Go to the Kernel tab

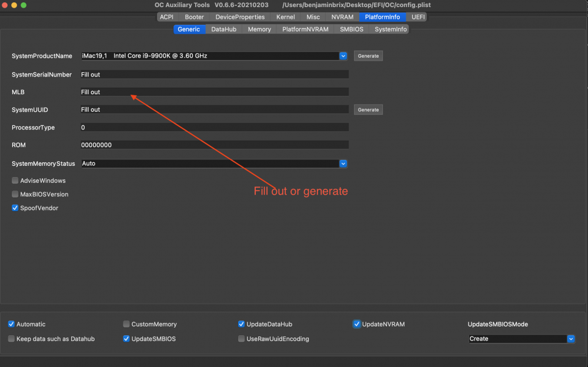[285, 17]
